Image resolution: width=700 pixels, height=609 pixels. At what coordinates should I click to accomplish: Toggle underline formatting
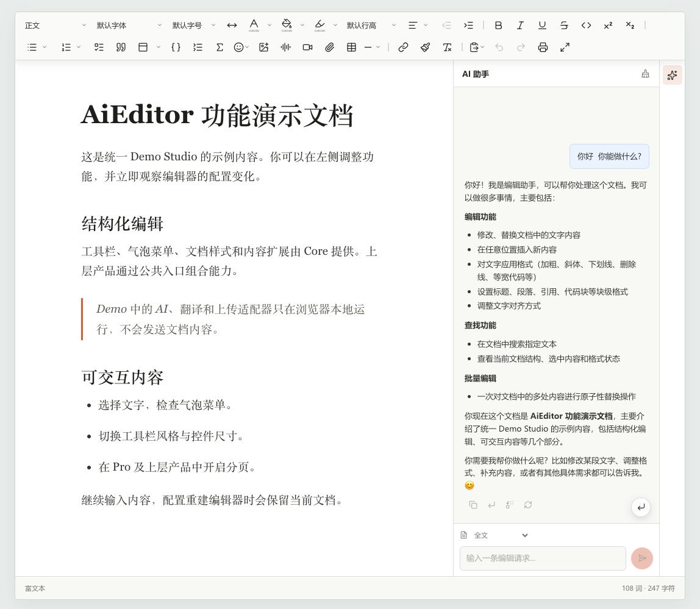[542, 26]
